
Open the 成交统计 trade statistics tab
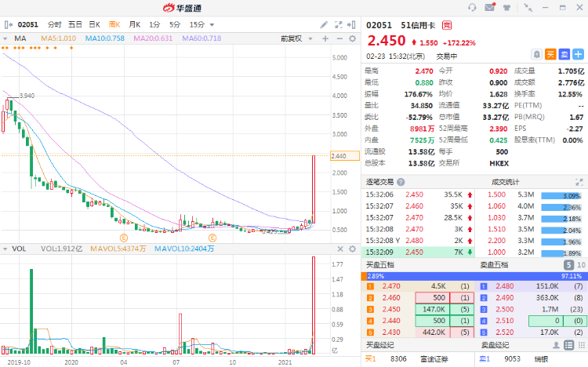coord(505,182)
